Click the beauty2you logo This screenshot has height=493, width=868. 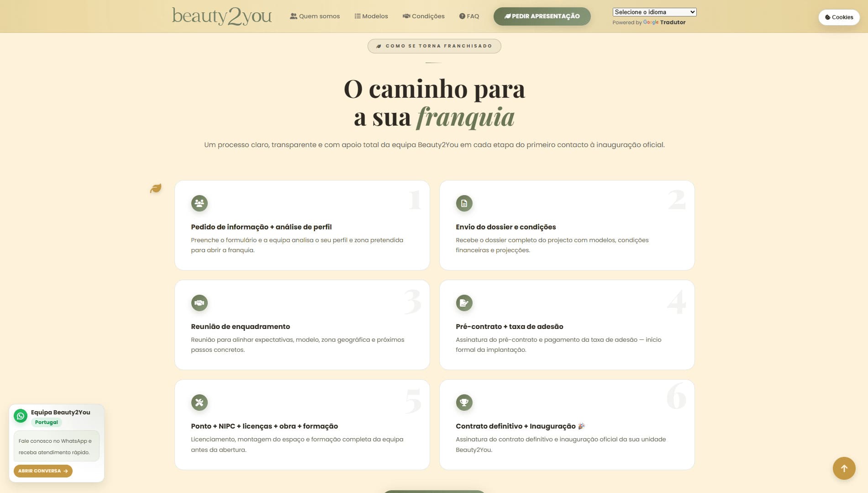(x=222, y=16)
